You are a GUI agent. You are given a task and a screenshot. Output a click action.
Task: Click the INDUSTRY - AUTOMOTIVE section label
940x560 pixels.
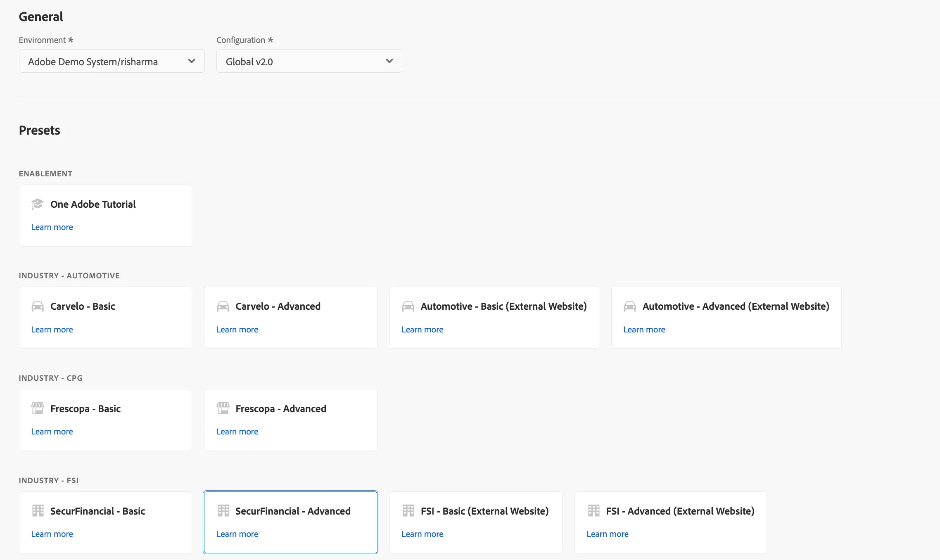coord(69,275)
